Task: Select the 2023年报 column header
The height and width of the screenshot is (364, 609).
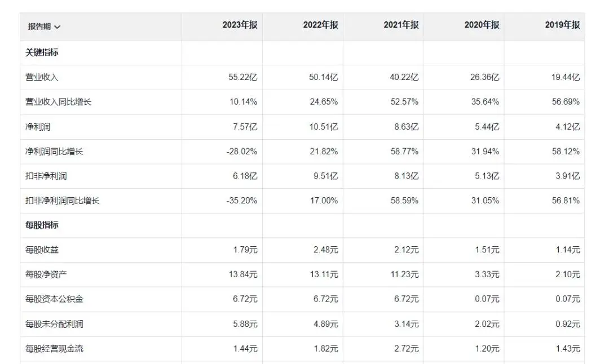Action: tap(240, 25)
